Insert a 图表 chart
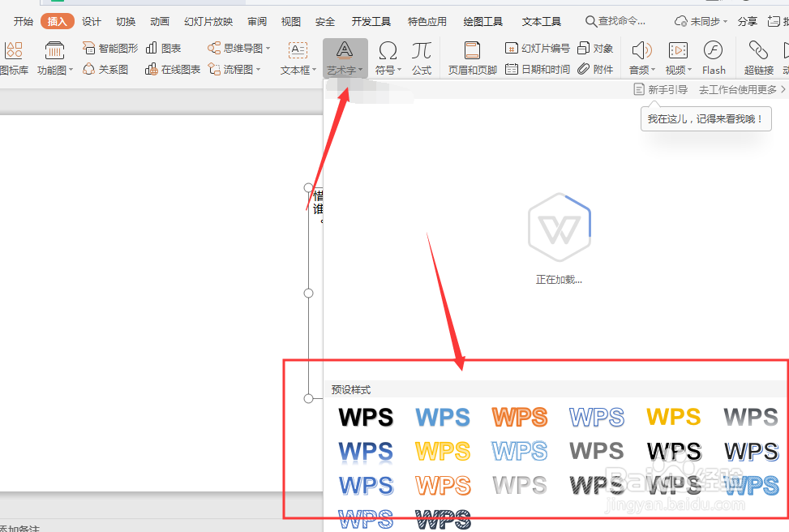 (x=163, y=48)
